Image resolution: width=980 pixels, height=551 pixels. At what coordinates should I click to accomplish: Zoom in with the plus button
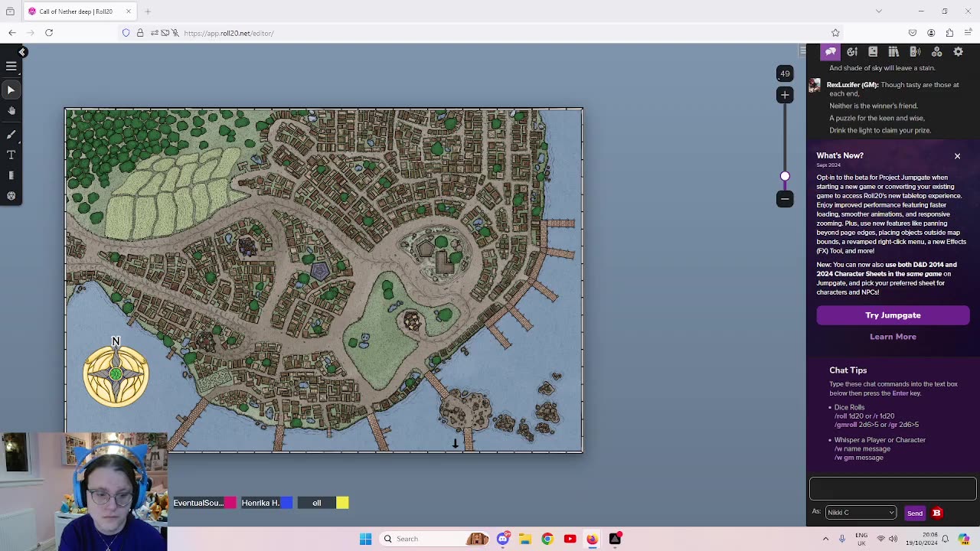click(x=785, y=95)
